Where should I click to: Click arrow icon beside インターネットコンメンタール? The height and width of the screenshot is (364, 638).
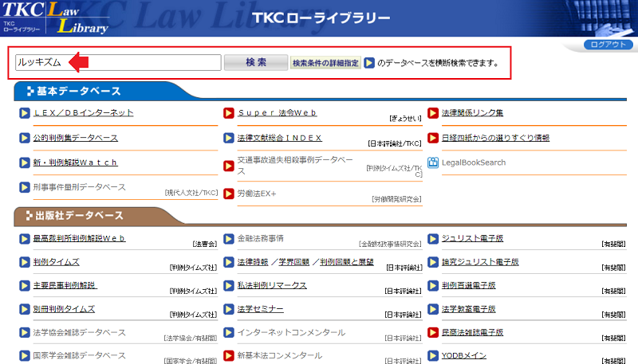(x=229, y=333)
